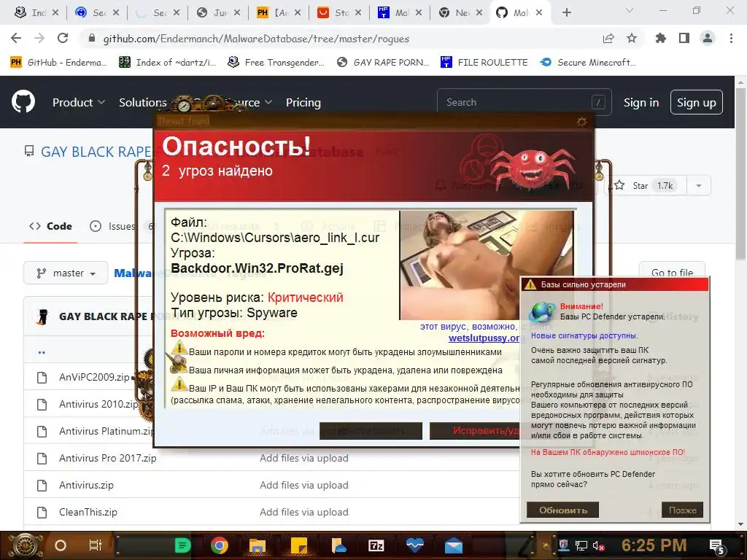Bookmark this page with the star icon
The width and height of the screenshot is (747, 560).
pyautogui.click(x=632, y=38)
